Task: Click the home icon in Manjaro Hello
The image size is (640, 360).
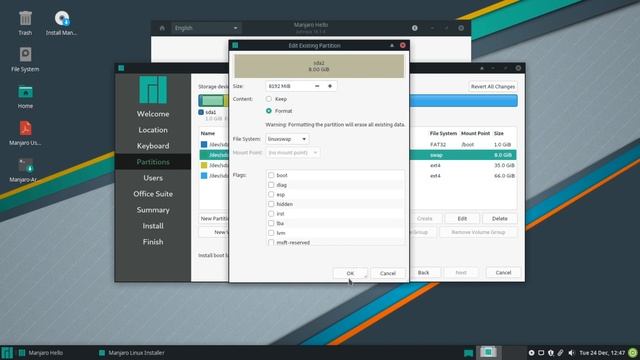Action: [162, 28]
